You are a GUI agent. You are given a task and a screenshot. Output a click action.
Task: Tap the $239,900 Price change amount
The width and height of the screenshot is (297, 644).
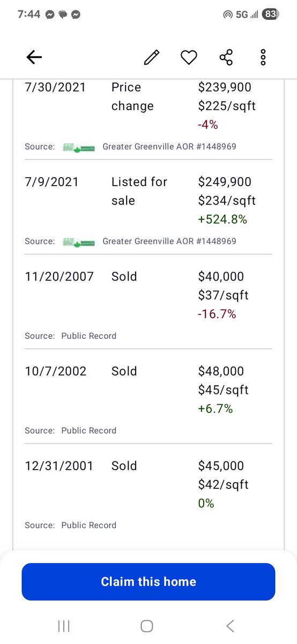click(225, 87)
